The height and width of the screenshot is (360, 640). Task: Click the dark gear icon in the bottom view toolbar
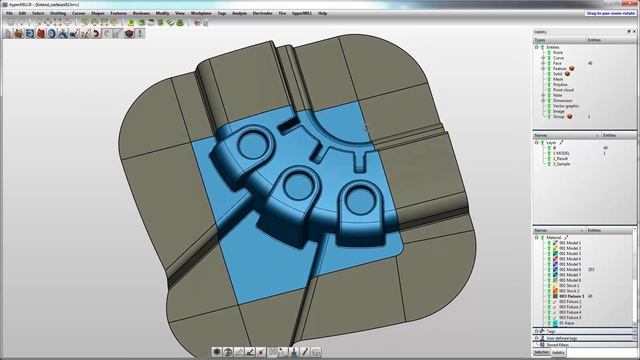[x=217, y=351]
